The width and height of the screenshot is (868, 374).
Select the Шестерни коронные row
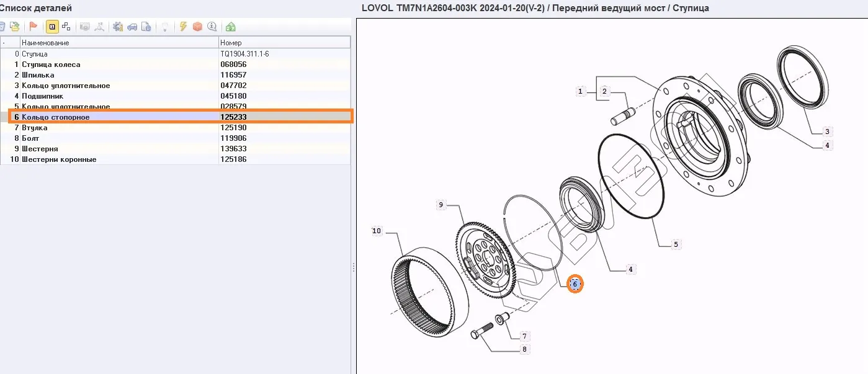point(59,159)
